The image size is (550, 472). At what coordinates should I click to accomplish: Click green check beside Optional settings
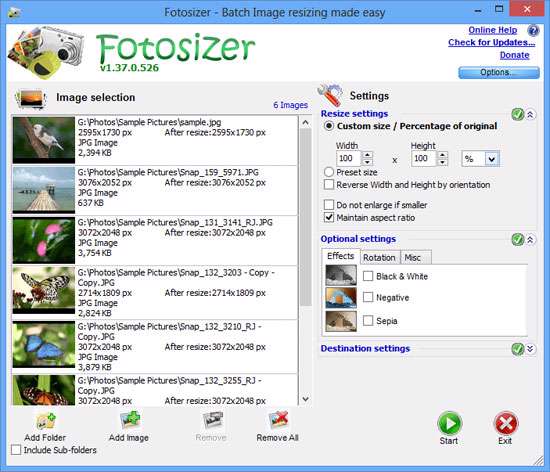pos(518,240)
